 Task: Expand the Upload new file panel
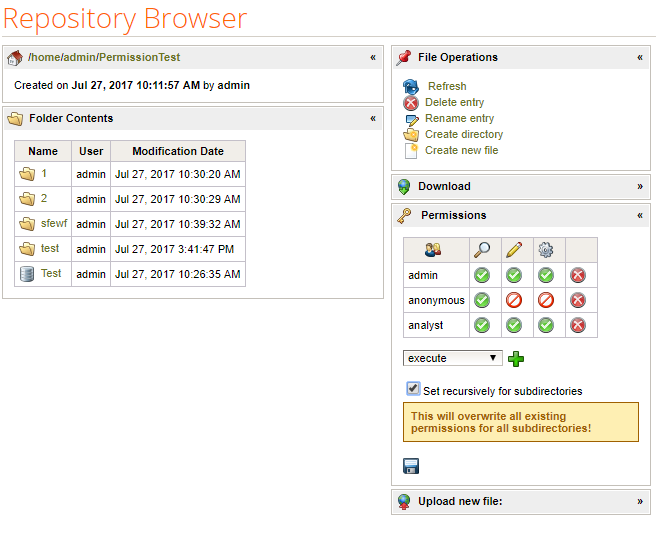click(x=640, y=501)
